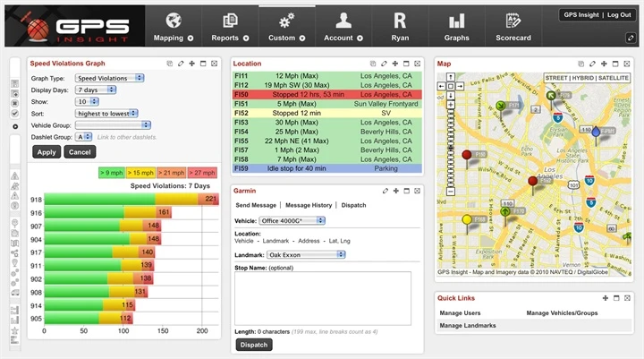Viewport: 644px width, 359px height.
Task: Click Cancel in Speed Violations Graph
Action: point(80,152)
